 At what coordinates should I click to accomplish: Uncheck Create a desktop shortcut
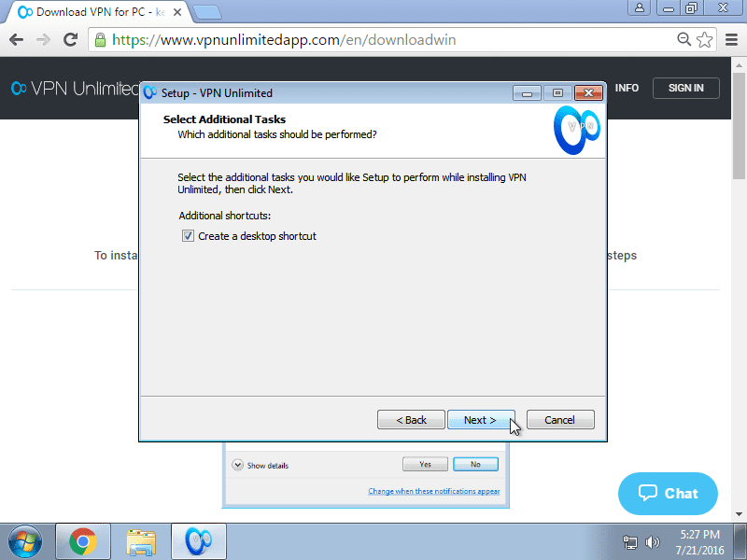(189, 235)
